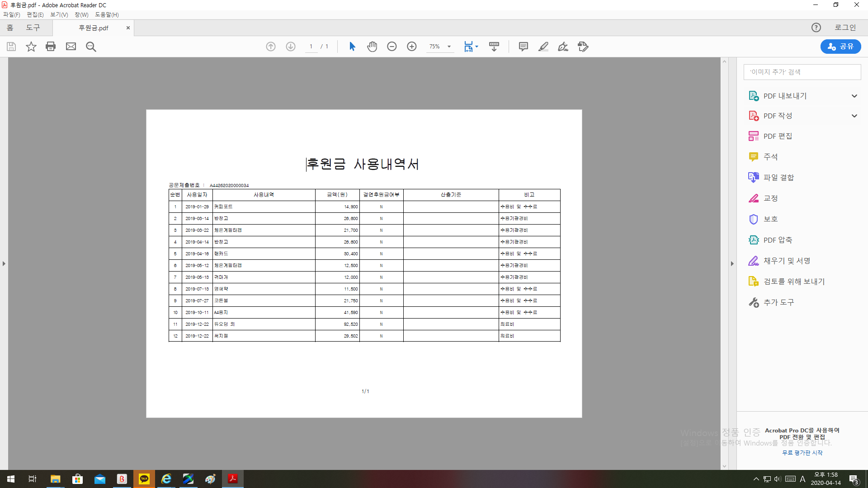The height and width of the screenshot is (488, 868).
Task: Click the Print file icon
Action: (x=51, y=47)
